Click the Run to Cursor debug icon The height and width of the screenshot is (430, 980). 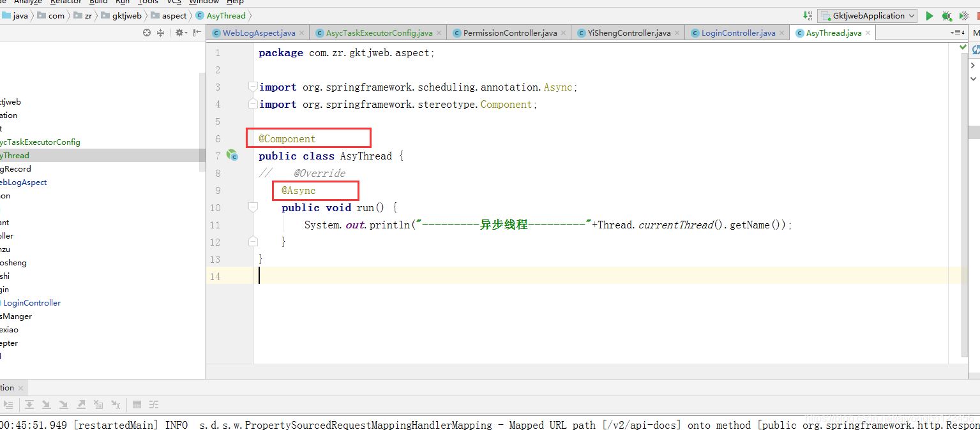click(x=116, y=404)
